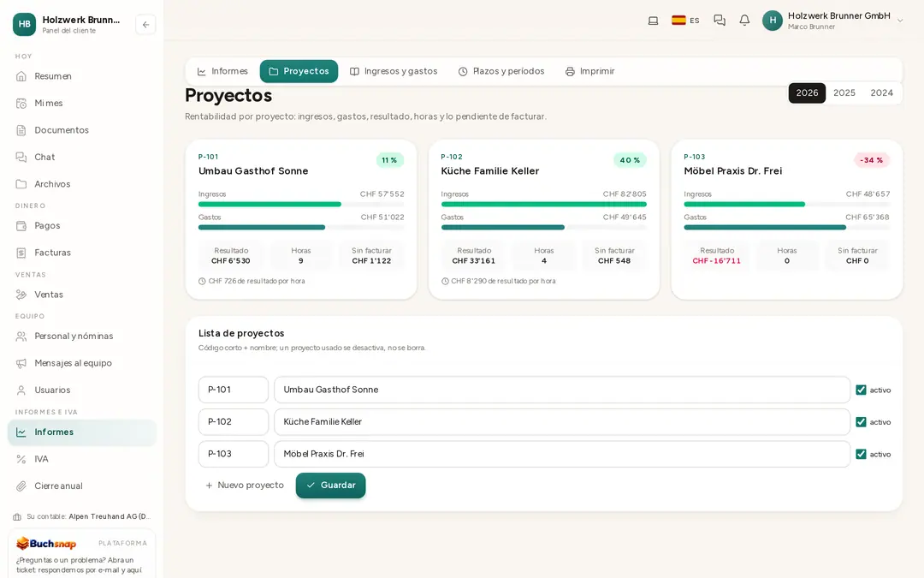Open the notifications bell
This screenshot has width=924, height=578.
point(745,21)
